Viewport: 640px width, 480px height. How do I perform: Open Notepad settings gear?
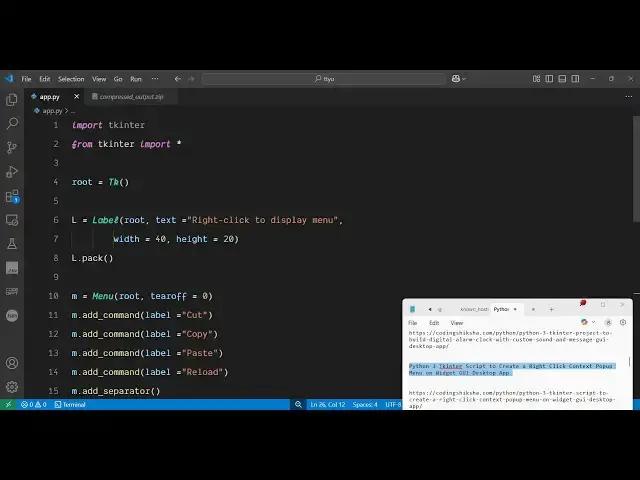(x=623, y=322)
